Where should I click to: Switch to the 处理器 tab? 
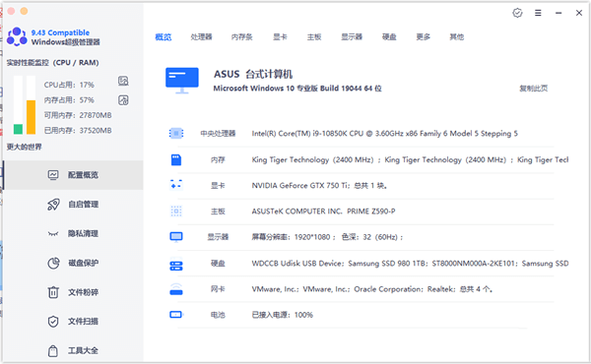(201, 36)
